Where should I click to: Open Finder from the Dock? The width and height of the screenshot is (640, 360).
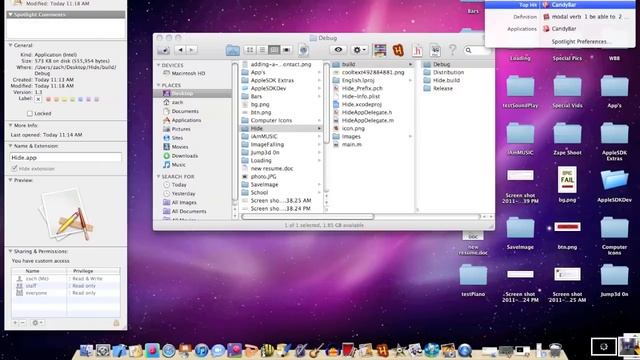tap(86, 350)
